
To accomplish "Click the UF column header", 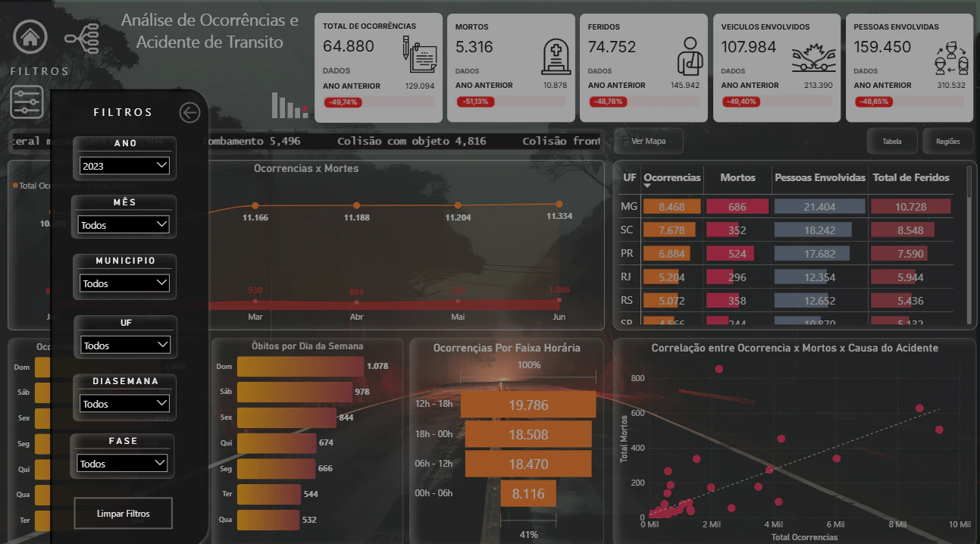I will click(629, 177).
